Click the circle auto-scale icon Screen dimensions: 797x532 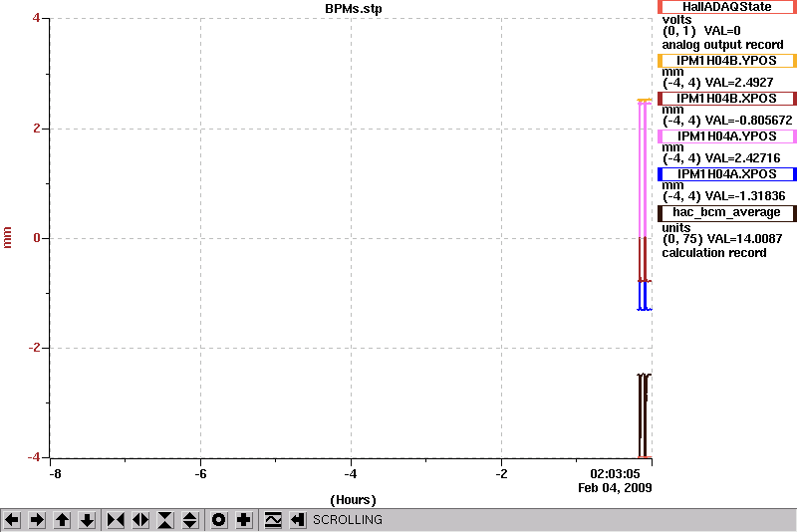pos(219,520)
